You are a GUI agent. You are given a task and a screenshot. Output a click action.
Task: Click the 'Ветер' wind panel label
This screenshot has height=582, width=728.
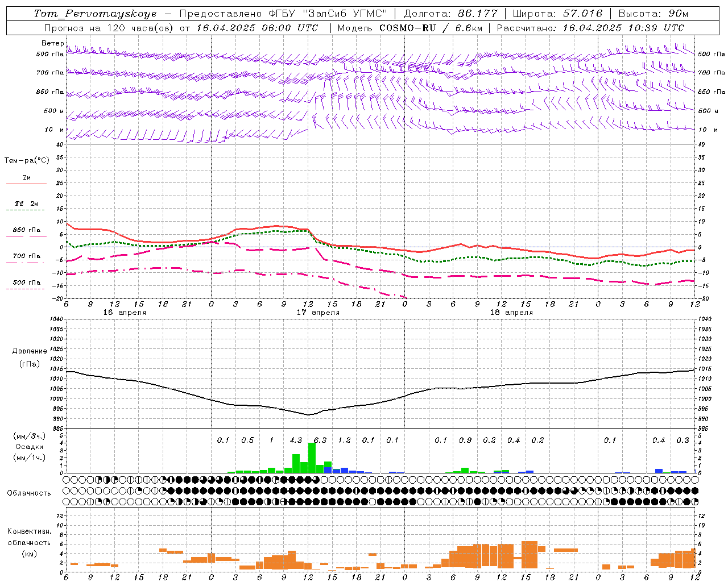coord(53,43)
